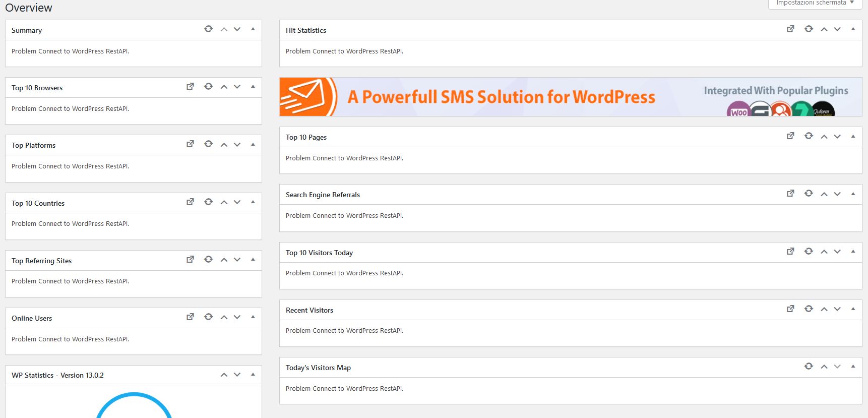Reload the Top 10 Countries widget
This screenshot has width=868, height=418.
pos(208,202)
